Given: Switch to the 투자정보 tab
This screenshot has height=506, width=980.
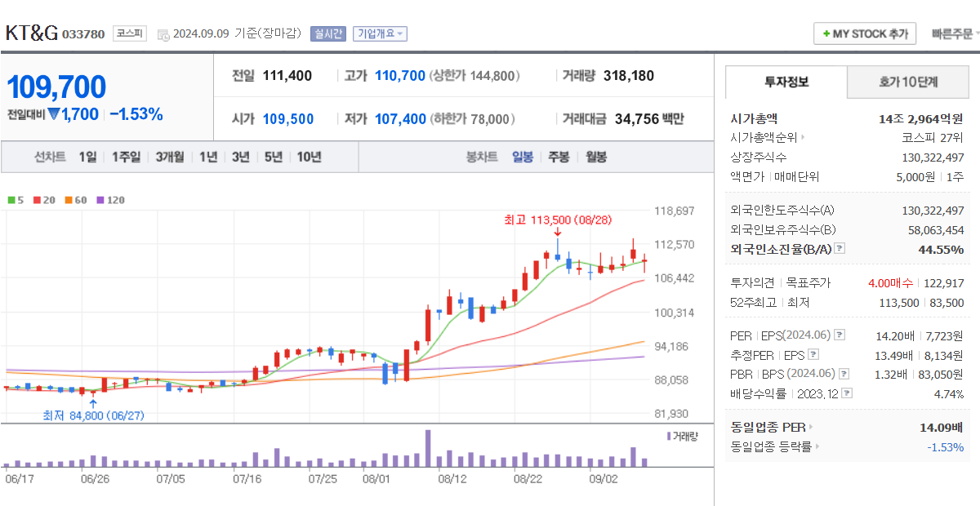Looking at the screenshot, I should coord(786,82).
